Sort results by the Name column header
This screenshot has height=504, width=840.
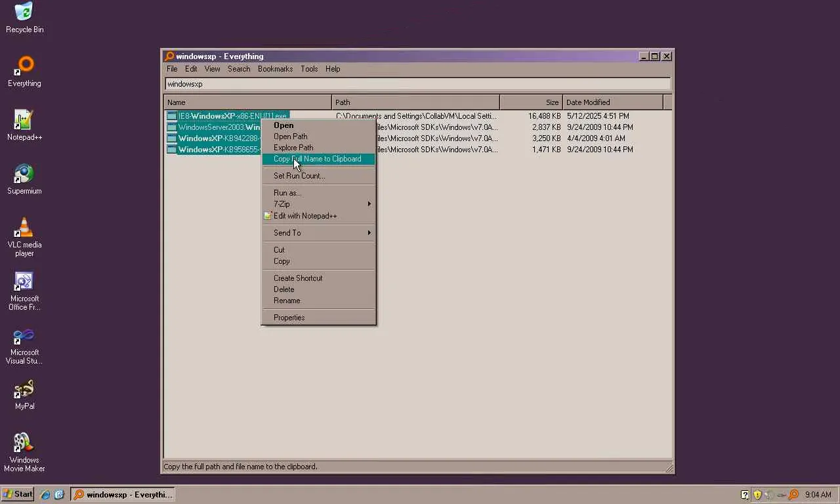[248, 102]
